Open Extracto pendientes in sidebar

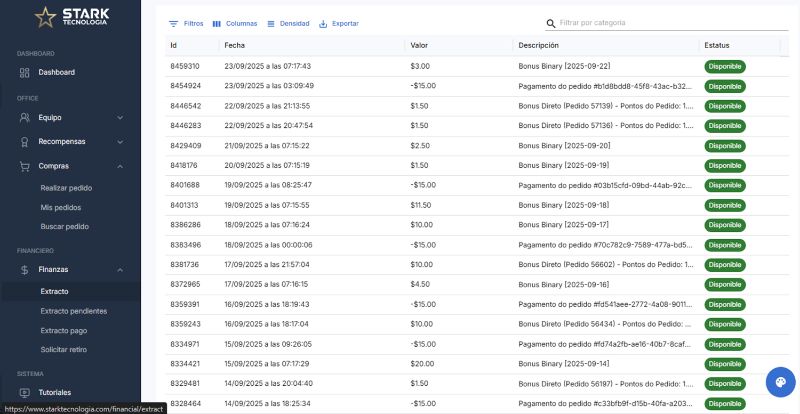(73, 311)
